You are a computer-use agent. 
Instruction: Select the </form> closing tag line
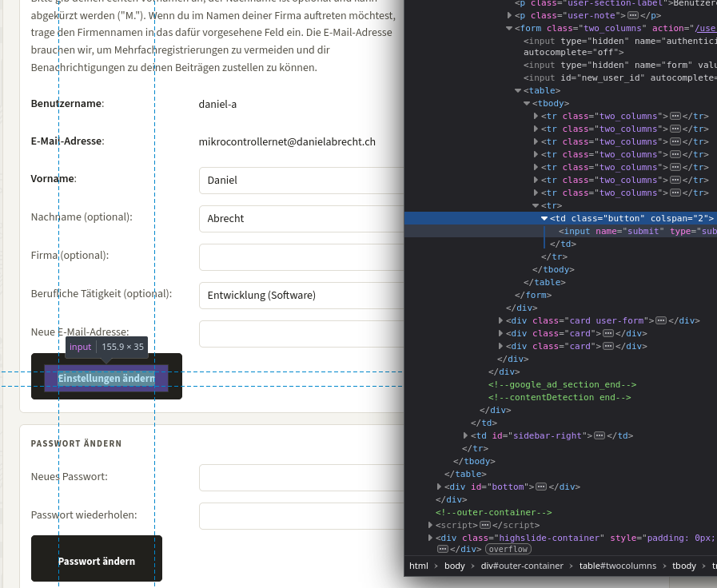click(532, 295)
